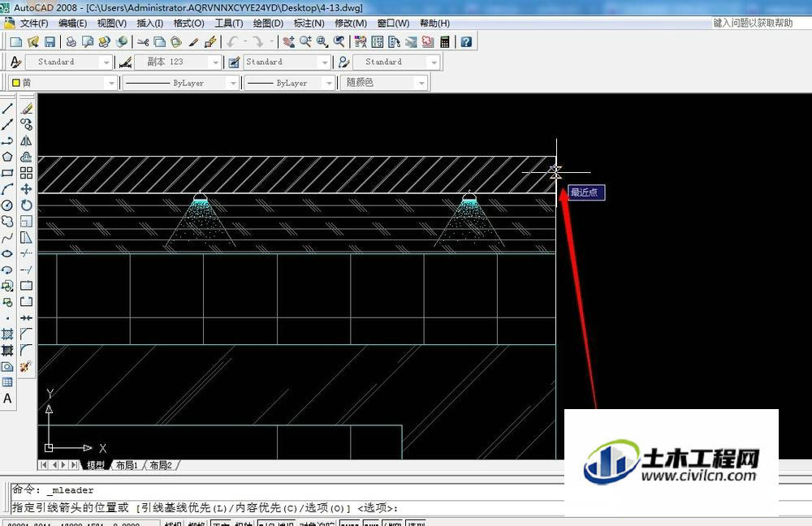Click the Multileader Style manager icon
The height and width of the screenshot is (526, 812).
tap(343, 63)
